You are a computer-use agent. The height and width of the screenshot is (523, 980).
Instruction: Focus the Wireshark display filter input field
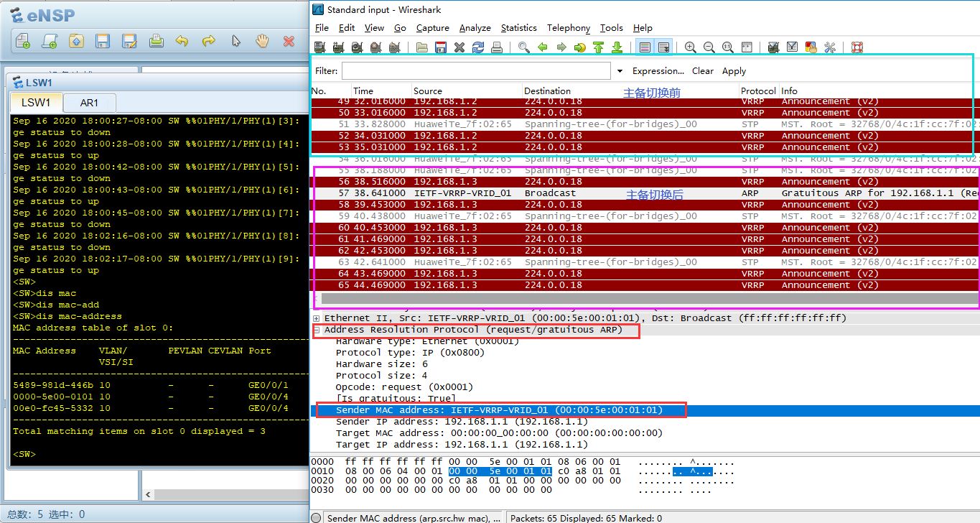pos(477,71)
